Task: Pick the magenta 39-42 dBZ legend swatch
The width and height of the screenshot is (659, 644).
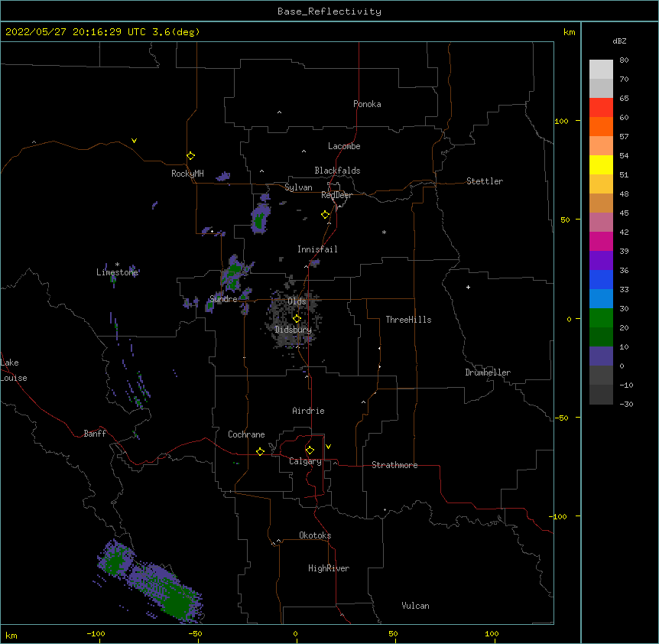Action: tap(601, 241)
